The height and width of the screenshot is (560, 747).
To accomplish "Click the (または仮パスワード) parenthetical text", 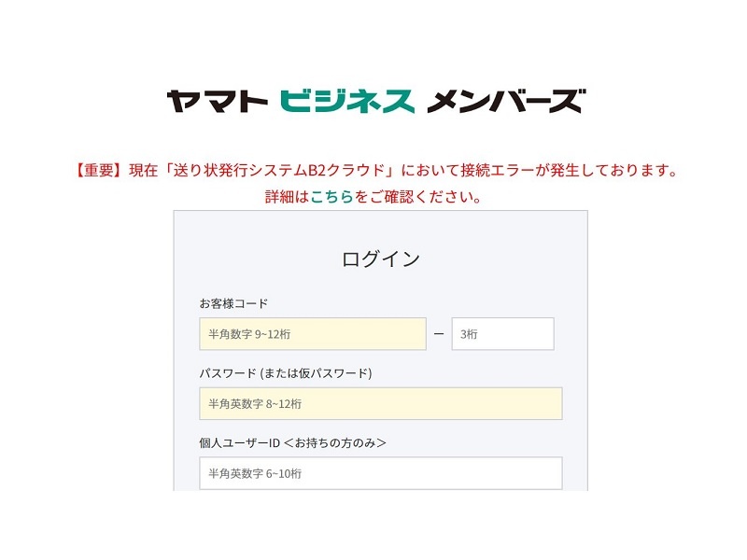I will (x=316, y=373).
